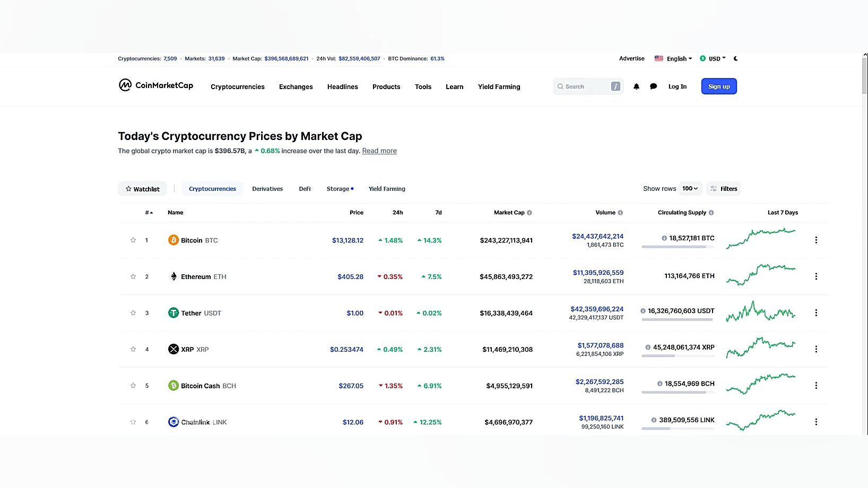
Task: Click the CoinMarketCap logo
Action: coord(156,85)
